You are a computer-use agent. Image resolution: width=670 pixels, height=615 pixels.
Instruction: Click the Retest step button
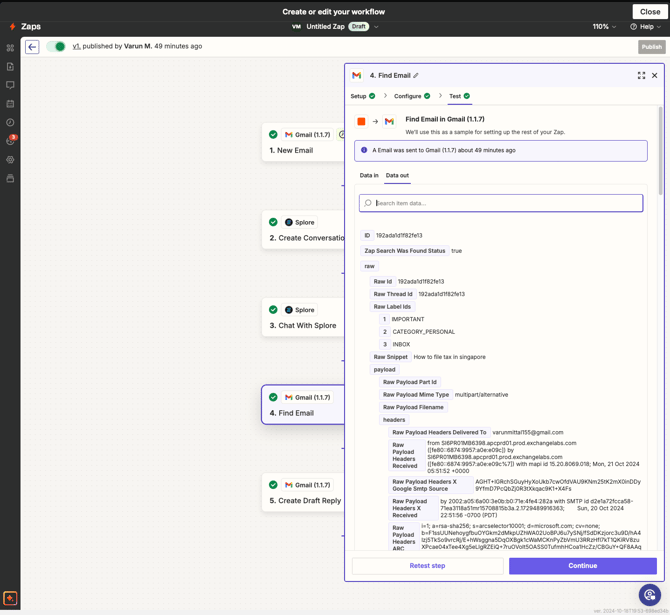click(427, 566)
